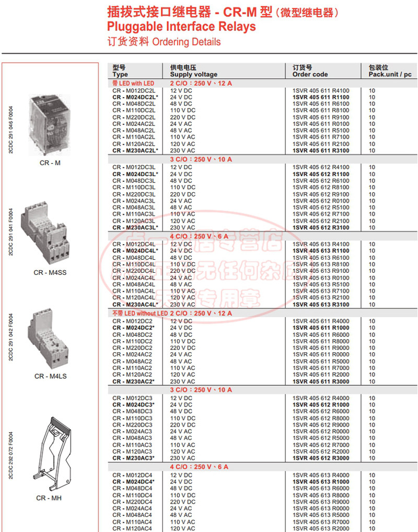This screenshot has width=418, height=532.
Task: Click order code '1SVR 405 613 R1100'
Action: point(321,251)
